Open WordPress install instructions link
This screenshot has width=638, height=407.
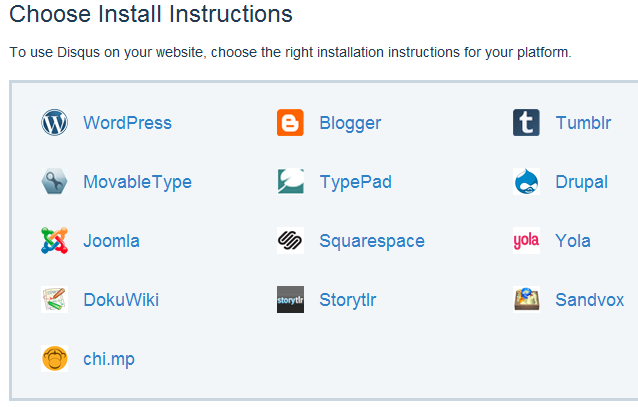click(x=127, y=123)
